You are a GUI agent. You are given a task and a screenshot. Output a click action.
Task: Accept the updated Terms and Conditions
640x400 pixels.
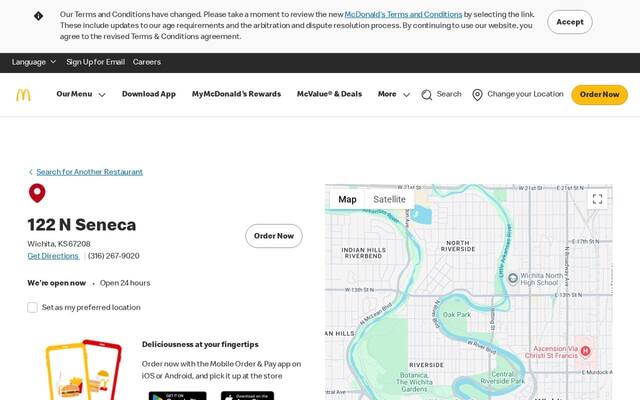(x=570, y=22)
